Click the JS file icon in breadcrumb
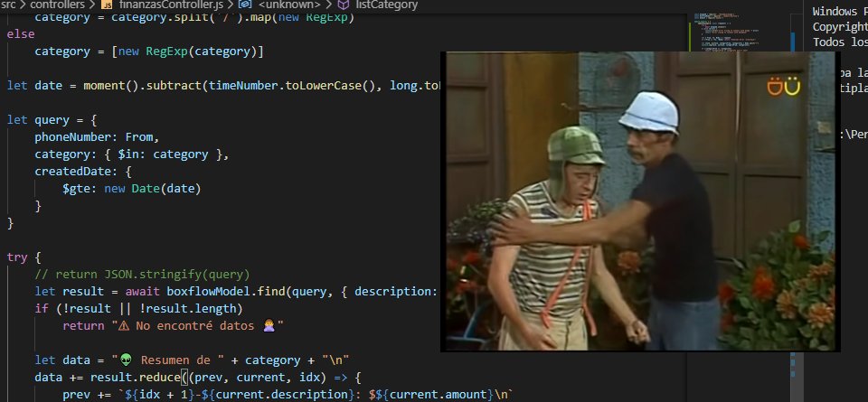868x402 pixels. click(108, 5)
